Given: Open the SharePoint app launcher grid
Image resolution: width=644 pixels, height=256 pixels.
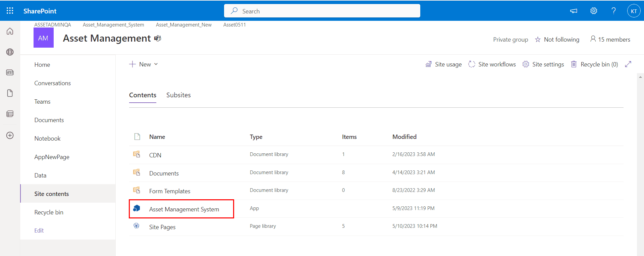Looking at the screenshot, I should click(10, 11).
